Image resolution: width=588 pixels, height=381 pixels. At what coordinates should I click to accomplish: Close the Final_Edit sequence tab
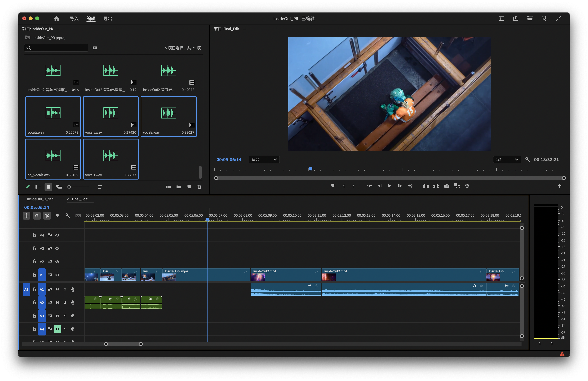tap(68, 199)
